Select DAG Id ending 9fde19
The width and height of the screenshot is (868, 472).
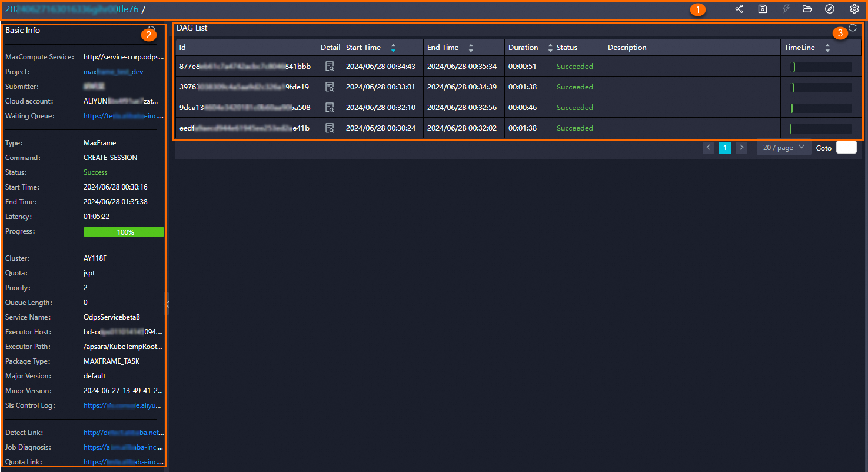(x=244, y=87)
